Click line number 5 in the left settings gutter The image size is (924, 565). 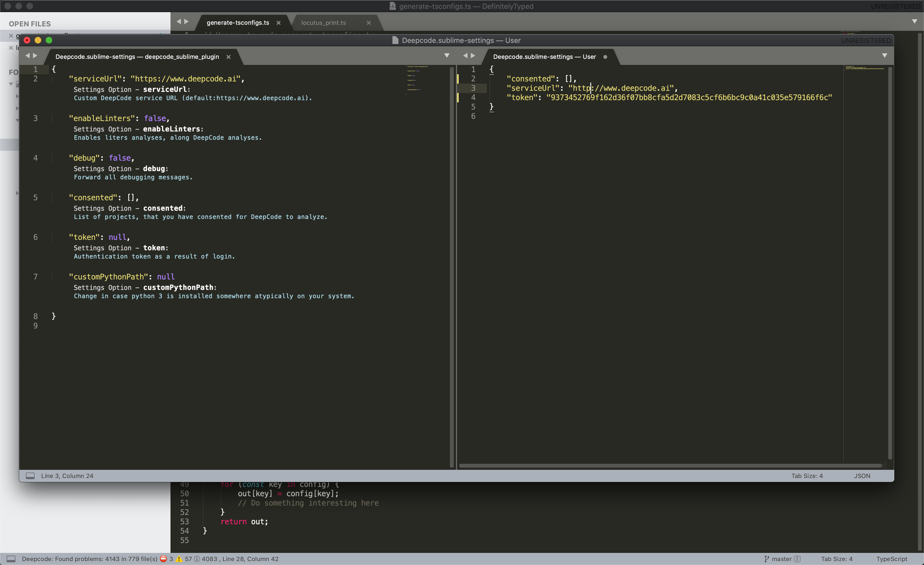click(36, 198)
